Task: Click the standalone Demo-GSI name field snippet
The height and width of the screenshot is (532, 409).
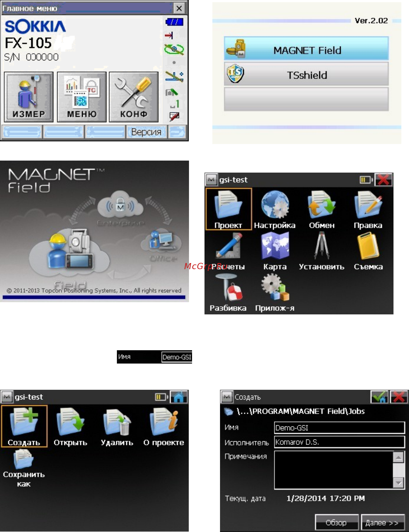Action: [x=177, y=357]
